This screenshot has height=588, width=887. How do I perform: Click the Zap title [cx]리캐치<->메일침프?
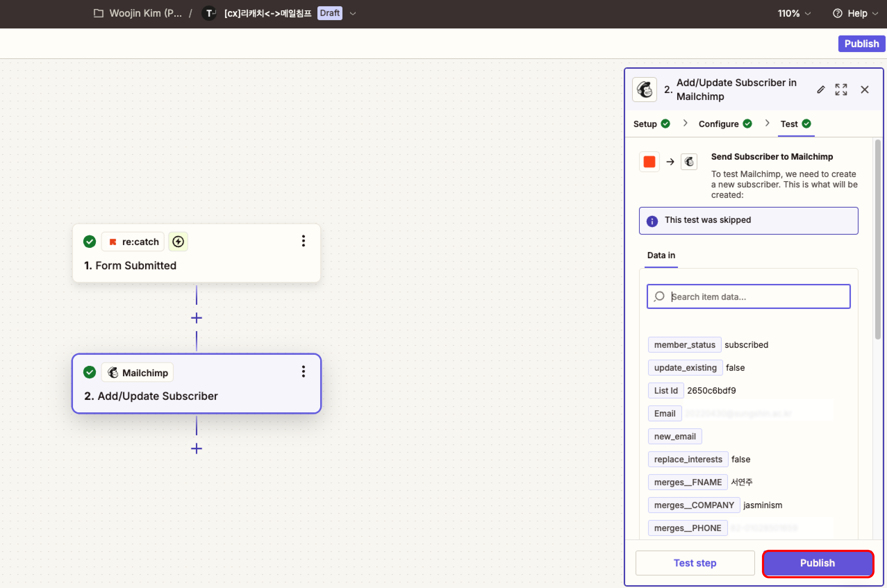(268, 13)
